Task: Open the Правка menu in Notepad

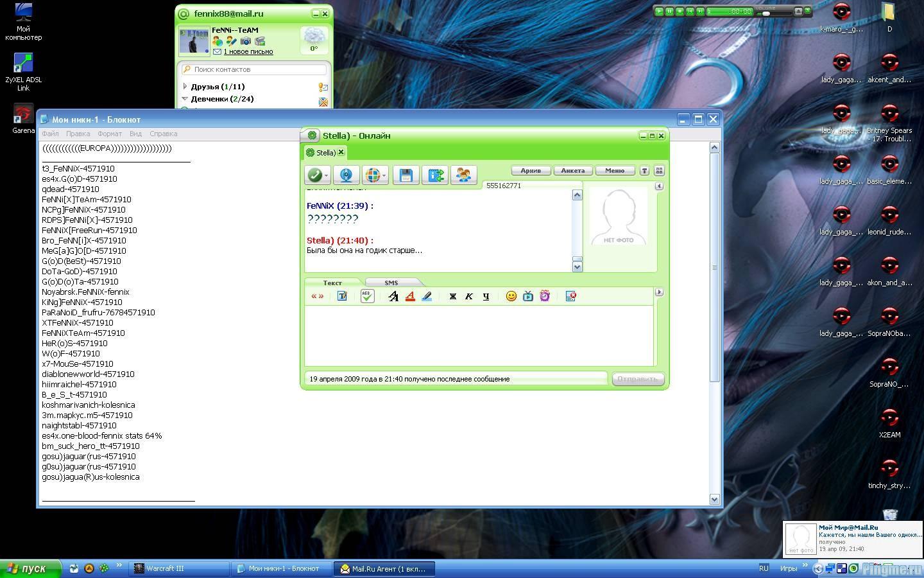Action: [x=78, y=134]
